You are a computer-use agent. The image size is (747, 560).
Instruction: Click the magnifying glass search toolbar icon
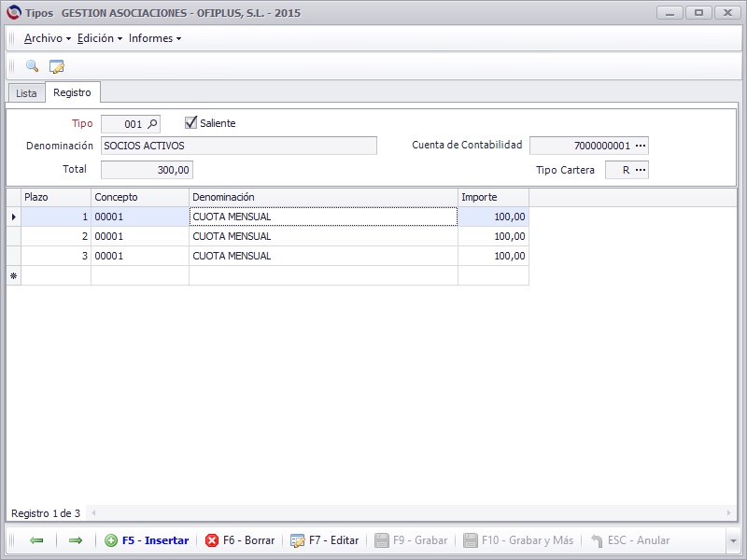tap(32, 66)
